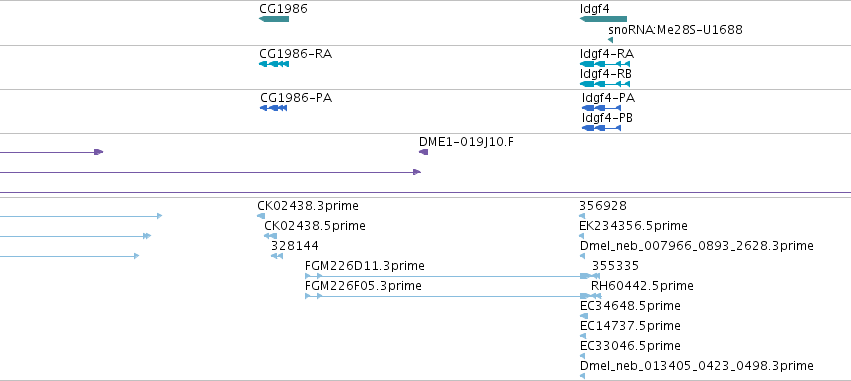Click the Dmel_neb_013405_0423_0498.3prime label
This screenshot has width=851, height=381.
click(x=697, y=366)
